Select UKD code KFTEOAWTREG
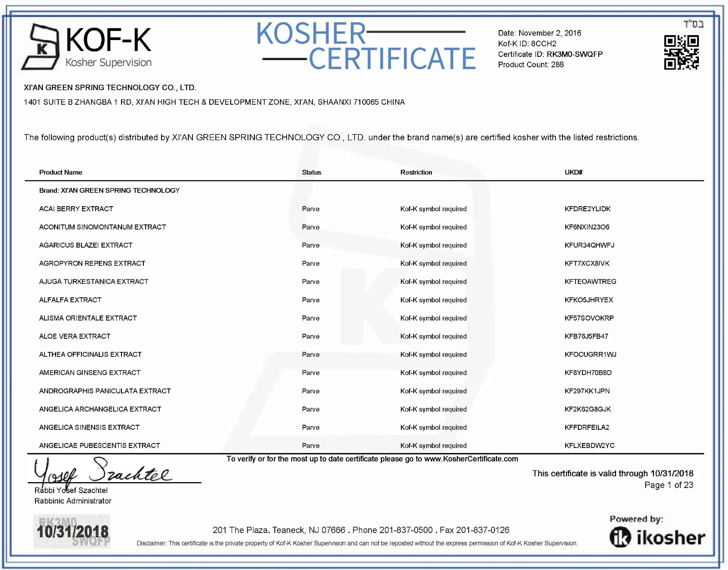 pos(590,281)
